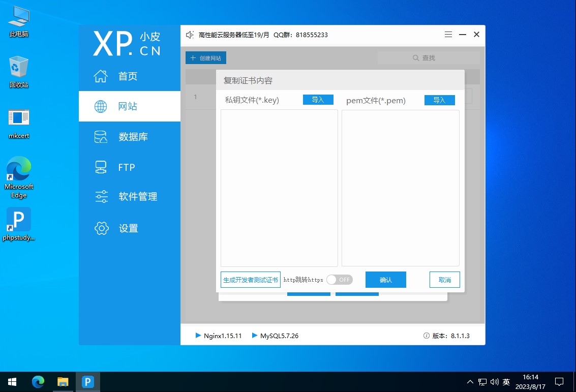The image size is (576, 392).
Task: Click the phpstudy taskbar icon
Action: click(x=88, y=382)
